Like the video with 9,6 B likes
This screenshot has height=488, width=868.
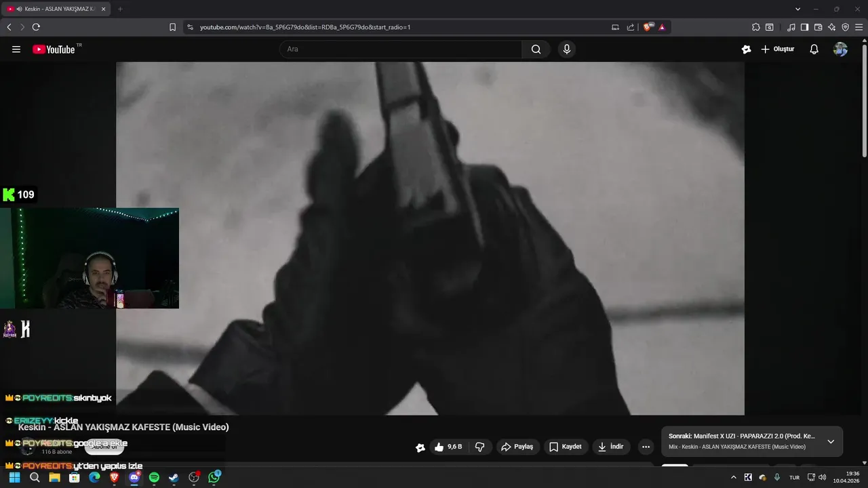point(449,447)
